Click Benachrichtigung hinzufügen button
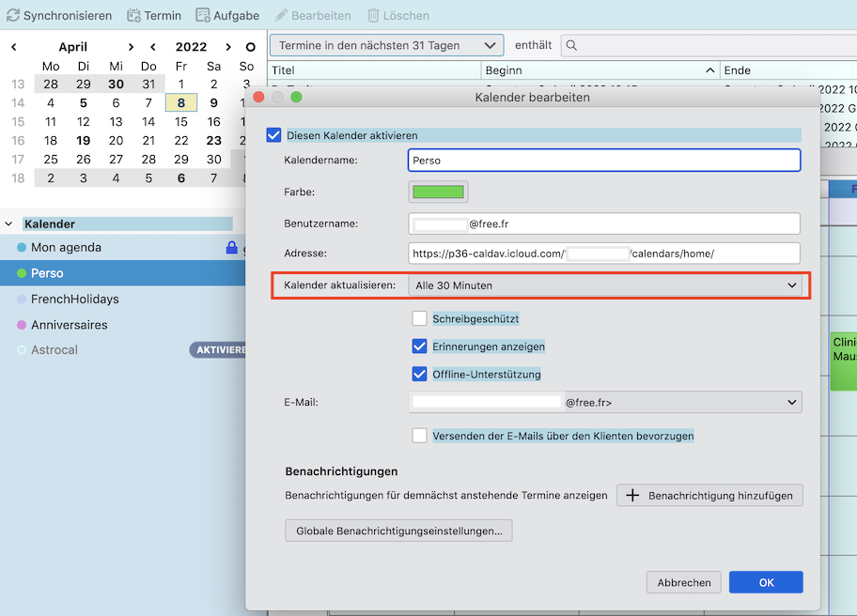 click(x=709, y=496)
